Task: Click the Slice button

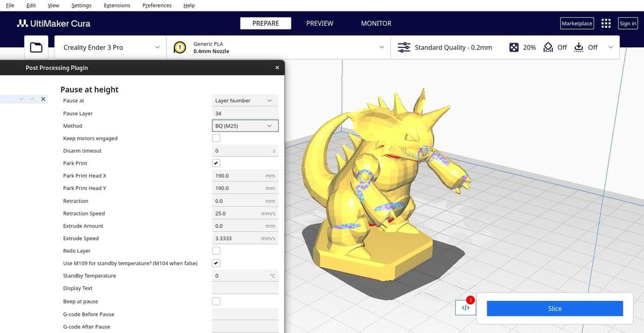Action: coord(555,308)
